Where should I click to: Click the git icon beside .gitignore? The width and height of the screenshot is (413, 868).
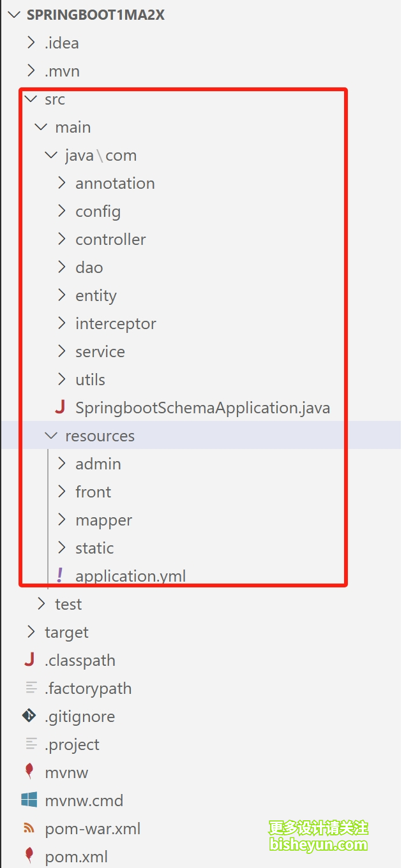point(29,716)
